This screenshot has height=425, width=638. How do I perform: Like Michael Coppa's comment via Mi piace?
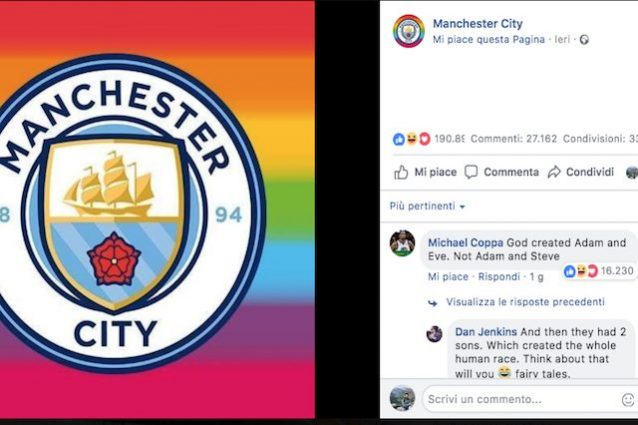(448, 277)
